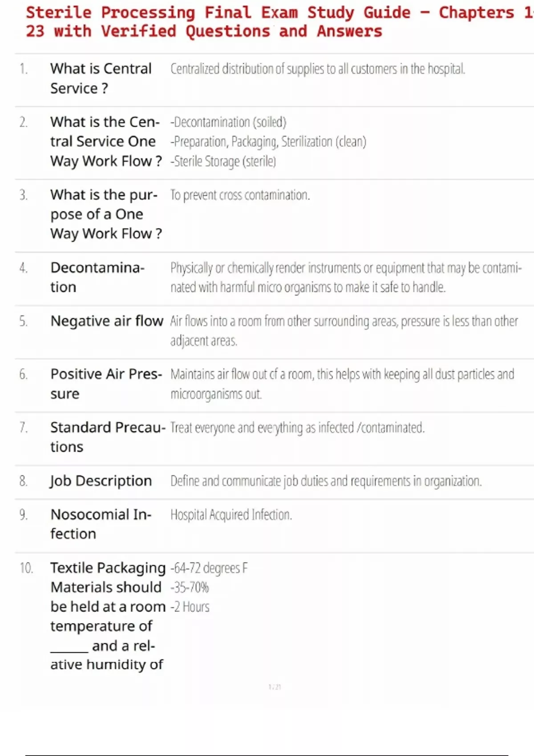534x756 pixels.
Task: Click the '-2 Hours' answer line
Action: (x=190, y=607)
